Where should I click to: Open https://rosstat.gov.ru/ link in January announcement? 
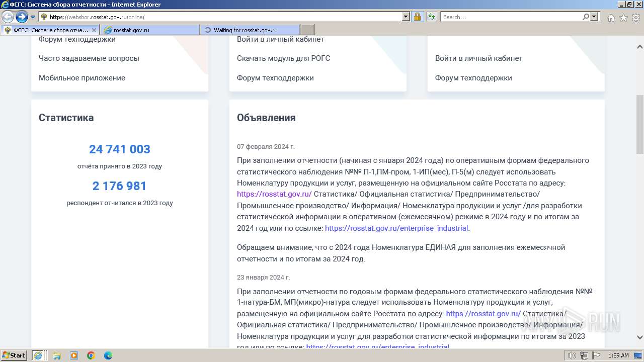pos(484,314)
